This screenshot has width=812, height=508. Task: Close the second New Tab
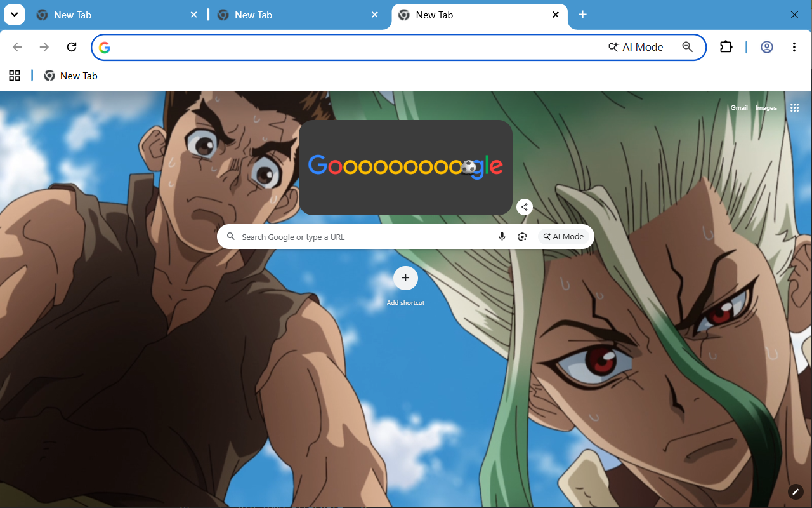click(375, 15)
